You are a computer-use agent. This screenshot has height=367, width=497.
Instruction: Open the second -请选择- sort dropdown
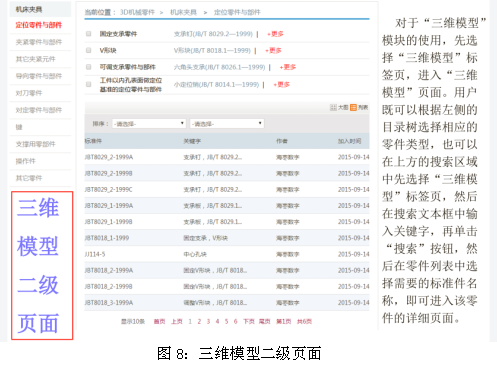[x=227, y=124]
